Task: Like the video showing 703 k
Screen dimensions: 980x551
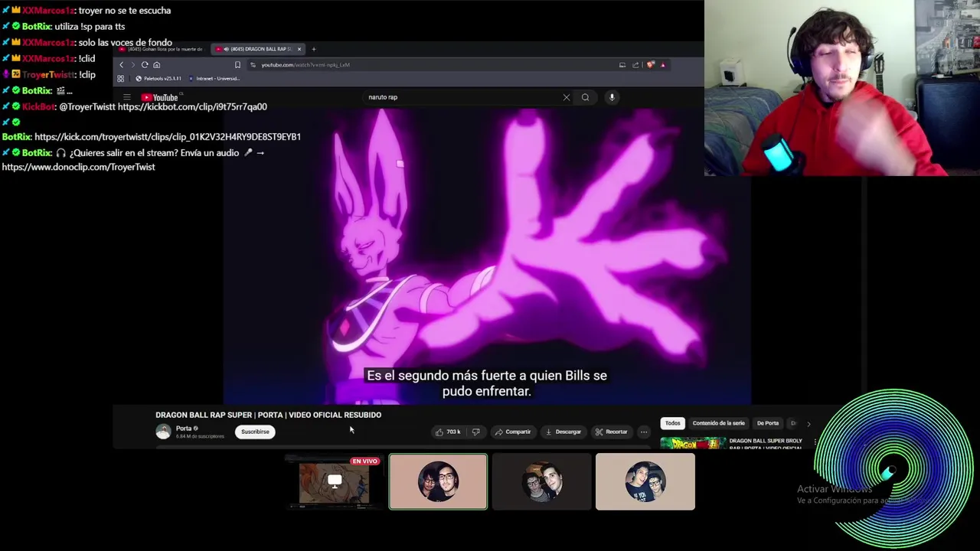Action: pyautogui.click(x=448, y=432)
